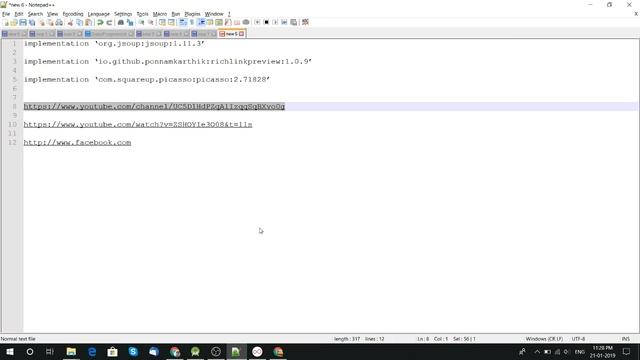
Task: Click the youtube.com/watch link on line 10
Action: coord(138,124)
